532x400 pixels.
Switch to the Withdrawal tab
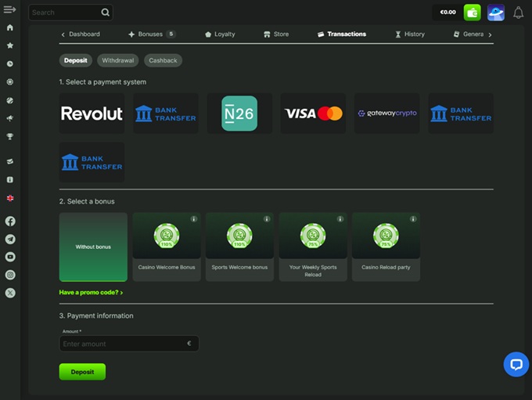coord(118,60)
